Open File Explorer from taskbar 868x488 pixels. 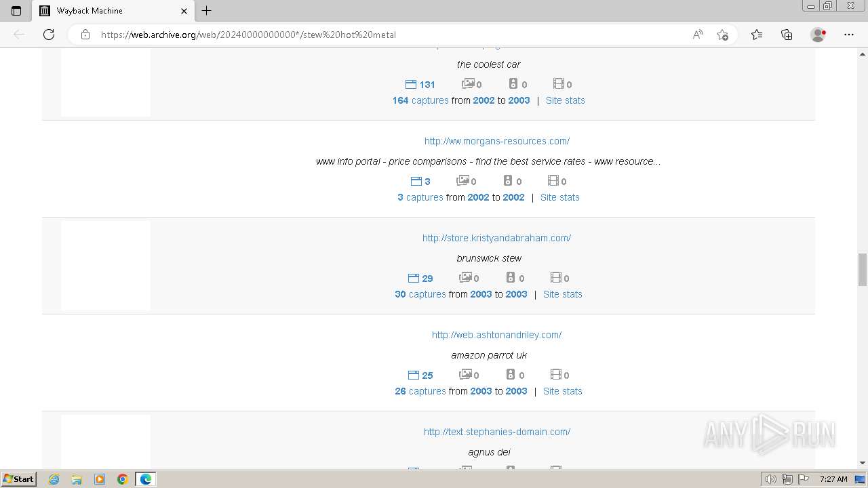click(x=77, y=479)
